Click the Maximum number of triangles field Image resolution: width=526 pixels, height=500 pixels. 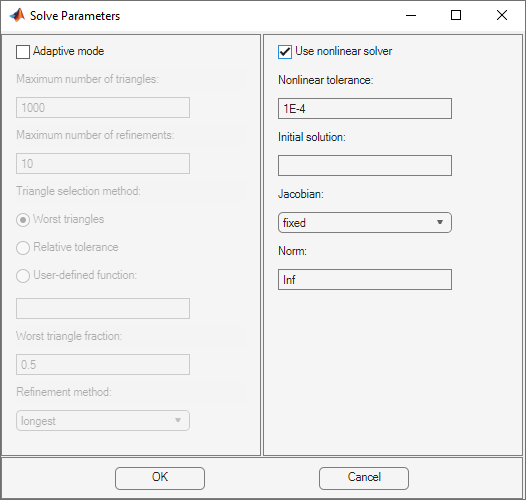(103, 107)
